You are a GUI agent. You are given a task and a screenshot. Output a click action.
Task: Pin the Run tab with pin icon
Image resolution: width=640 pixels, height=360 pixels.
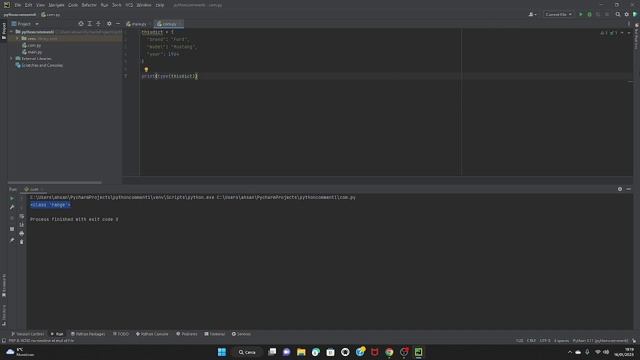[12, 240]
